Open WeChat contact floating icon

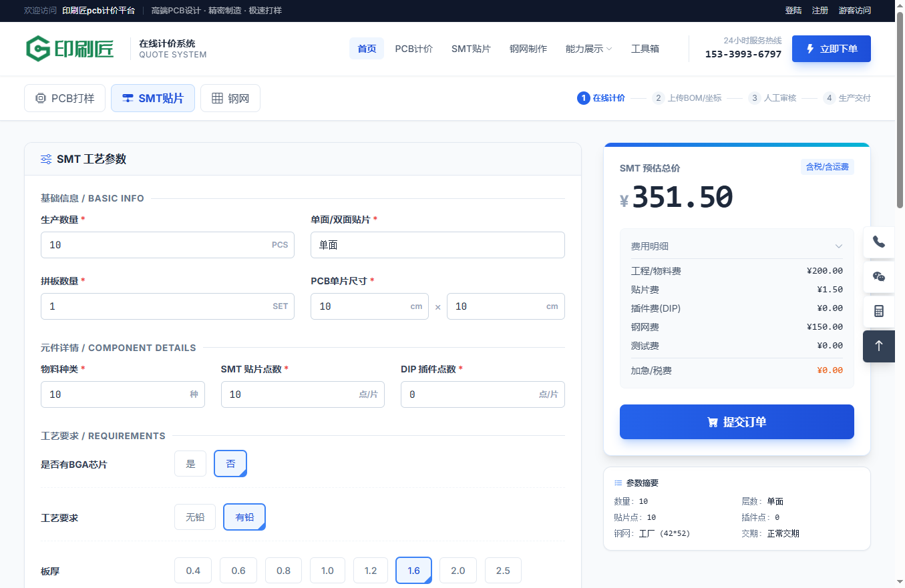tap(878, 277)
